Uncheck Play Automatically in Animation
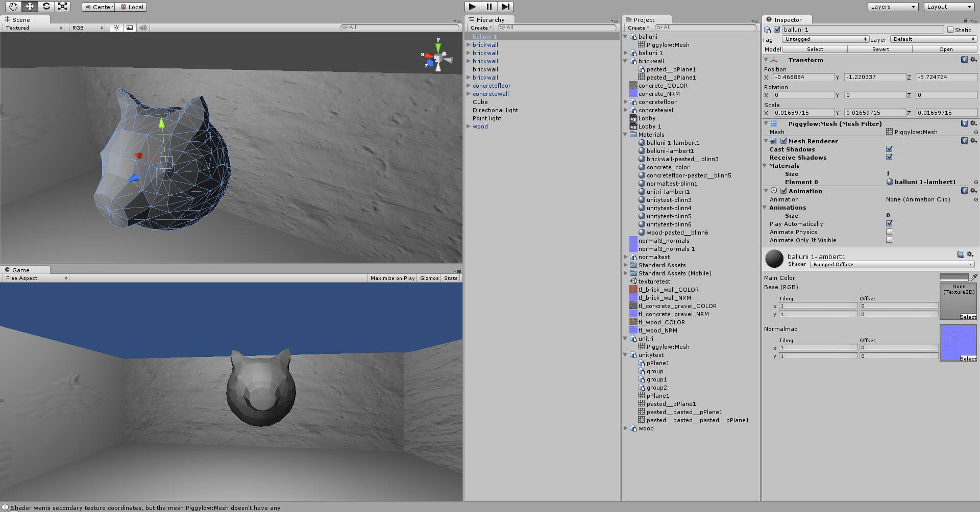The height and width of the screenshot is (512, 980). click(889, 223)
